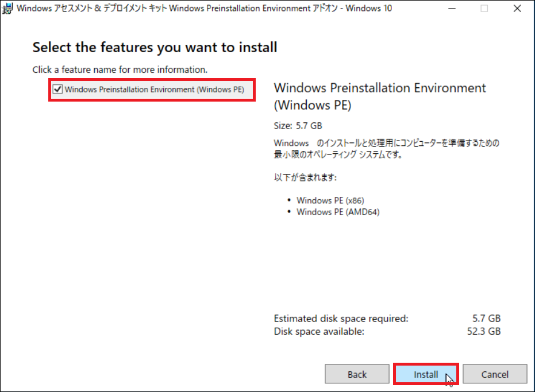Select the Windows PE feature name in the list
Image resolution: width=535 pixels, height=392 pixels.
154,90
